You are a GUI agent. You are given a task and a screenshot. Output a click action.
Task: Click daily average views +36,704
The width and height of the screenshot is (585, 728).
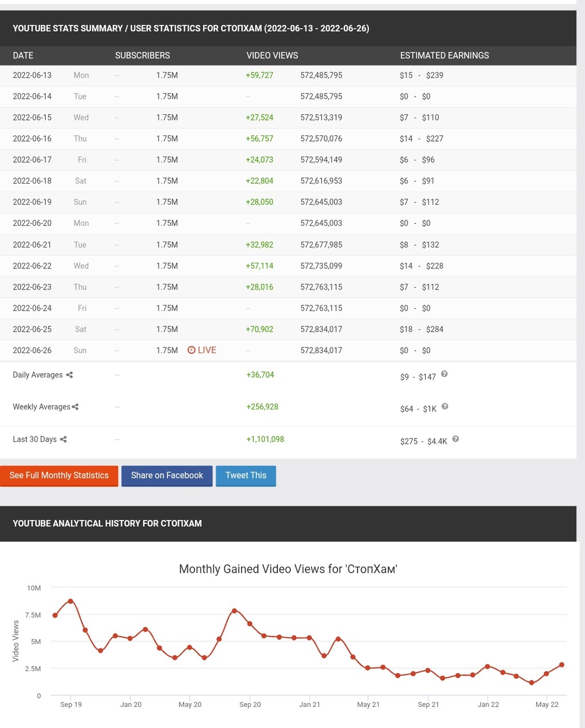pyautogui.click(x=260, y=375)
